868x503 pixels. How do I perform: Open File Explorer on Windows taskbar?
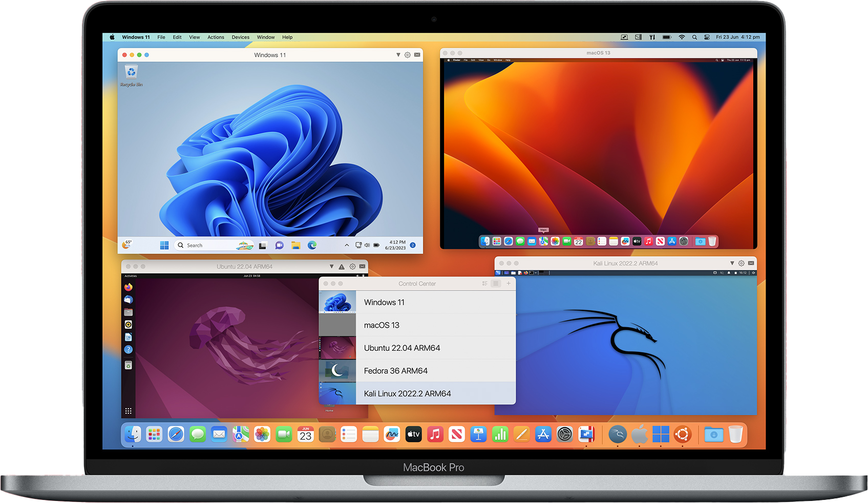[x=295, y=245]
